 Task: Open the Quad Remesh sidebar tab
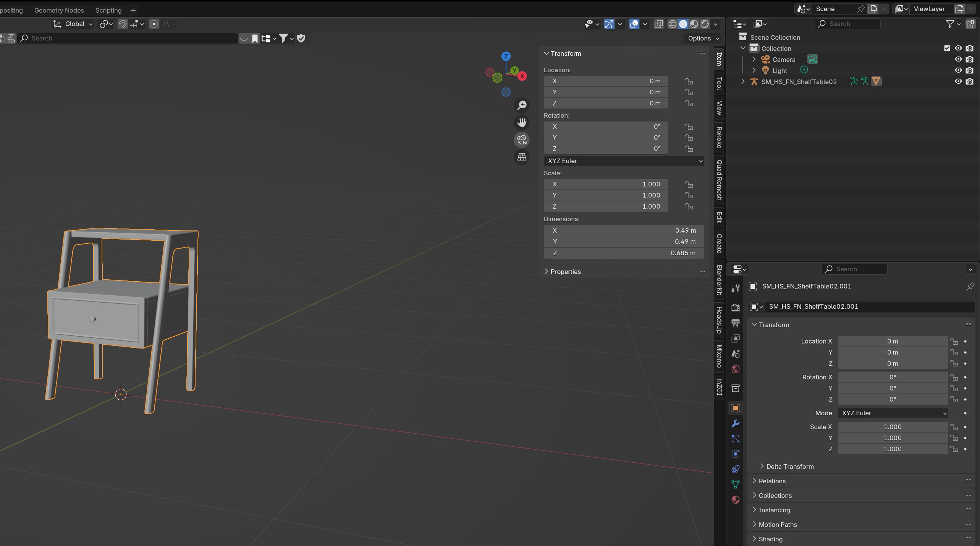719,180
